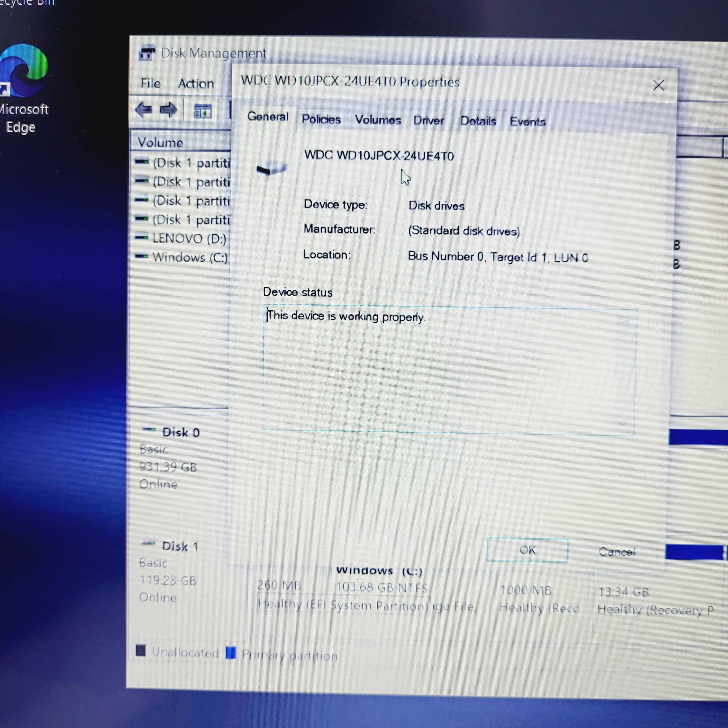
Task: Switch to the Driver tab
Action: 428,121
